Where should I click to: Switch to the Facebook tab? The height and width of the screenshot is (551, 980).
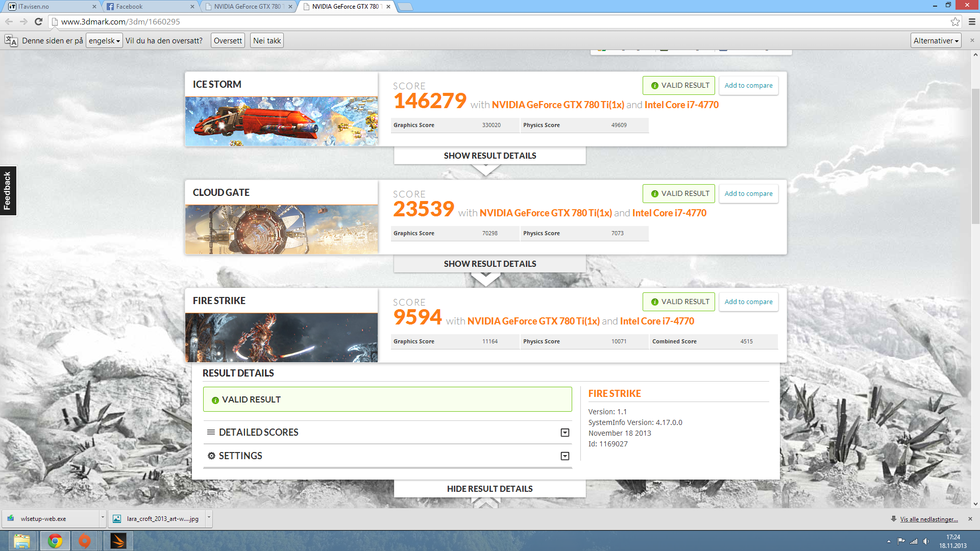(149, 7)
